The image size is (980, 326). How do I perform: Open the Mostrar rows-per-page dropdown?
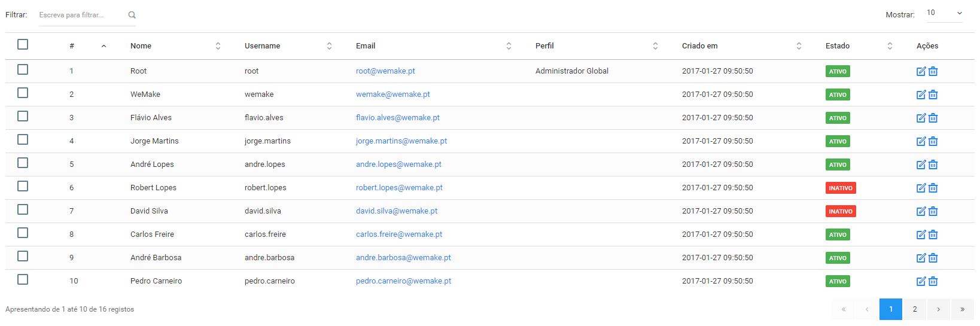click(x=944, y=13)
